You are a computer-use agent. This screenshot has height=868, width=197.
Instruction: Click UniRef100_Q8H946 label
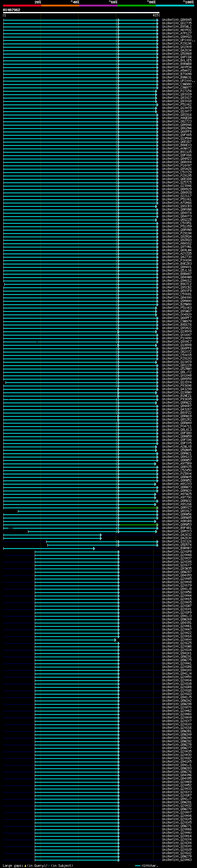coord(177,125)
